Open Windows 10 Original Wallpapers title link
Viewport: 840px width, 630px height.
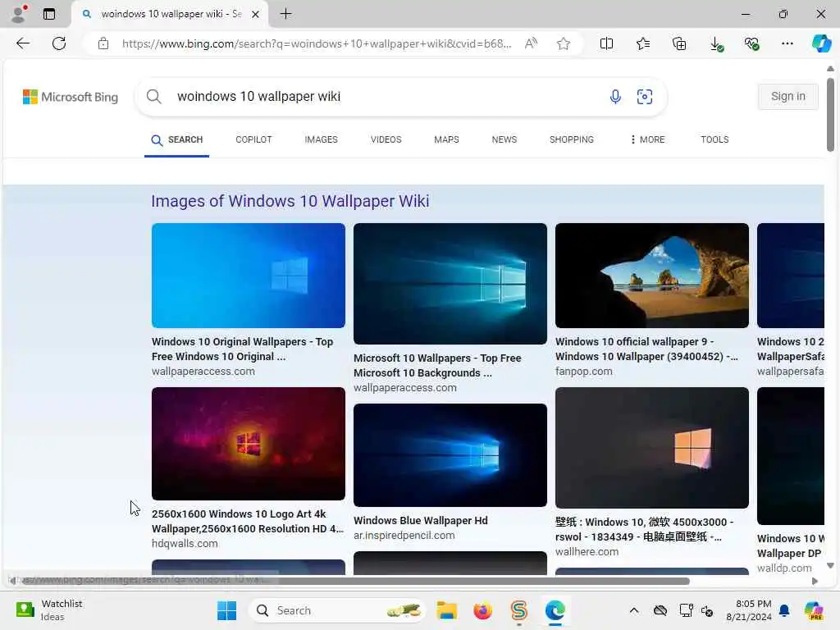[242, 349]
